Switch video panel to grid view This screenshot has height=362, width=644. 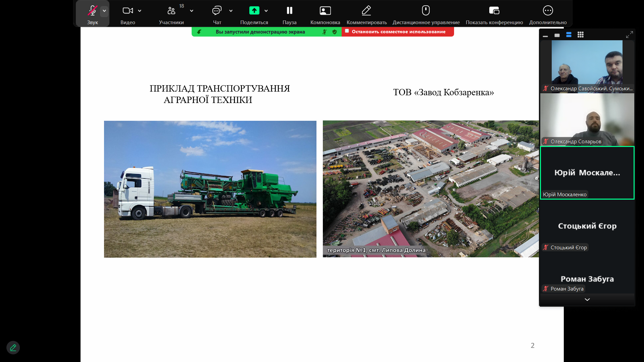coord(581,35)
